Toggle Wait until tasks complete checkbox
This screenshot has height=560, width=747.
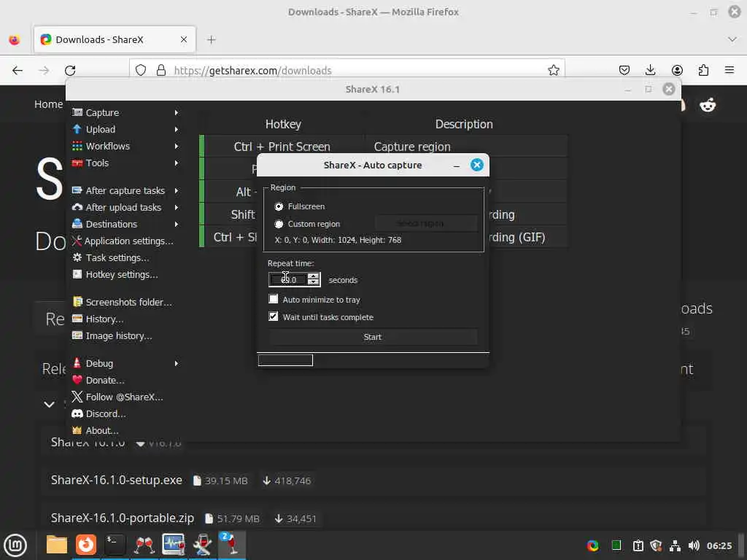pos(274,316)
